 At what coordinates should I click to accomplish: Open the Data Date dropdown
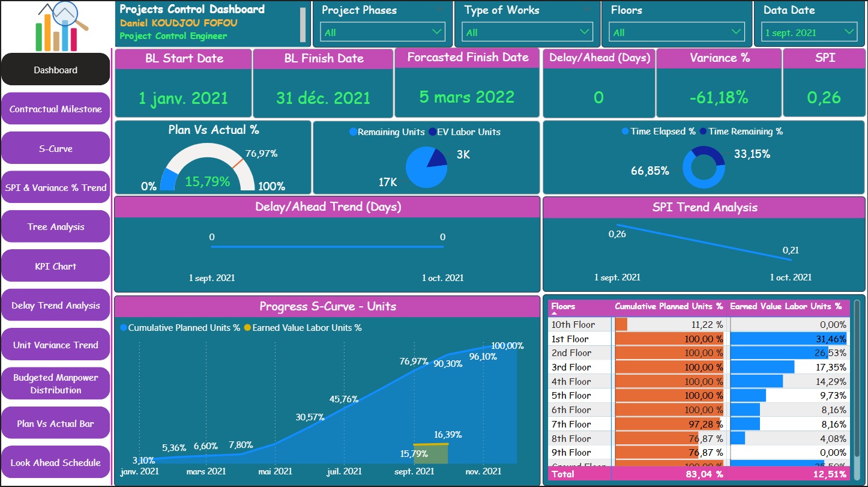(x=809, y=32)
